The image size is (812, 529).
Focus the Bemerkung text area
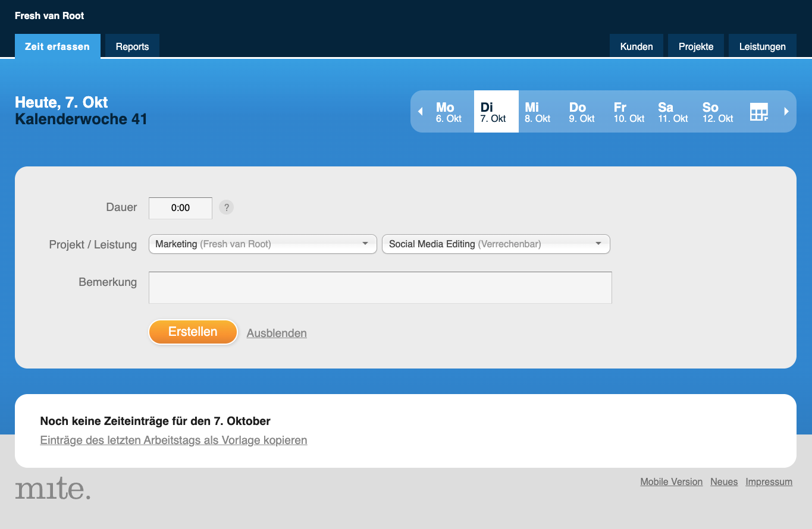(380, 288)
